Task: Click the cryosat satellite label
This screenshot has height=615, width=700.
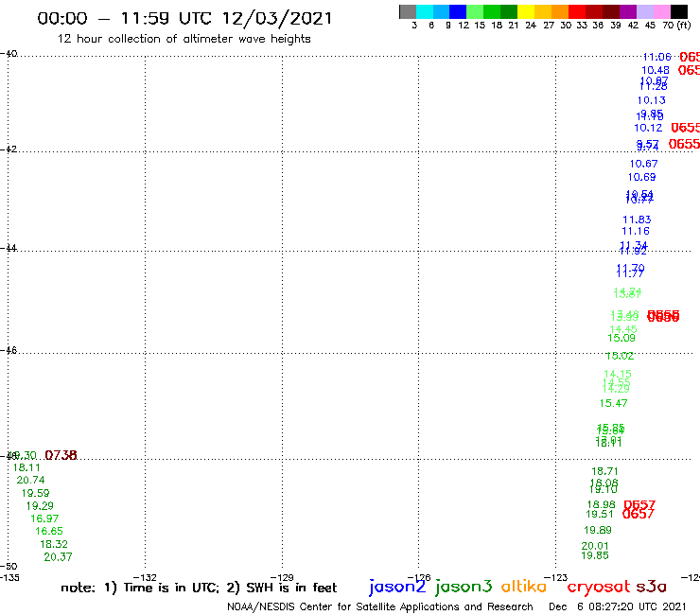Action: 599,588
